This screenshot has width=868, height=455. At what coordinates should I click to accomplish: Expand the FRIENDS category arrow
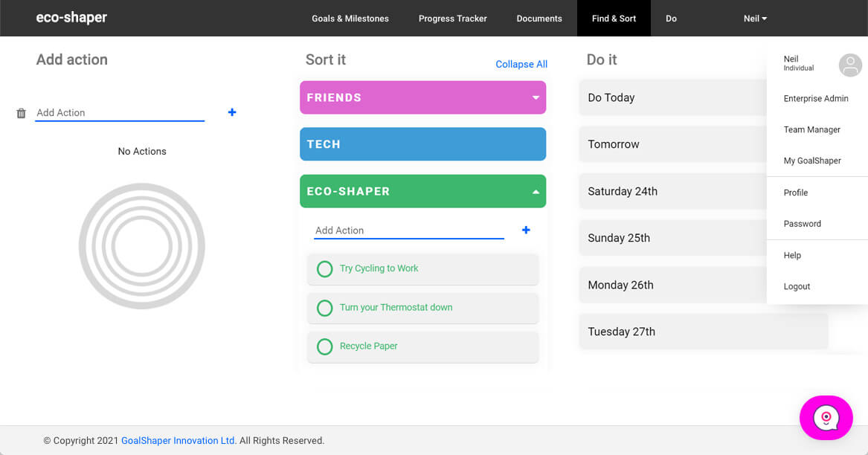tap(535, 98)
